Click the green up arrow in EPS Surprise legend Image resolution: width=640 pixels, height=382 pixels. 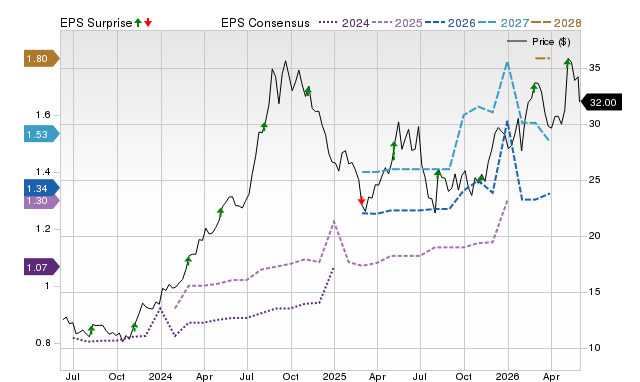click(138, 23)
